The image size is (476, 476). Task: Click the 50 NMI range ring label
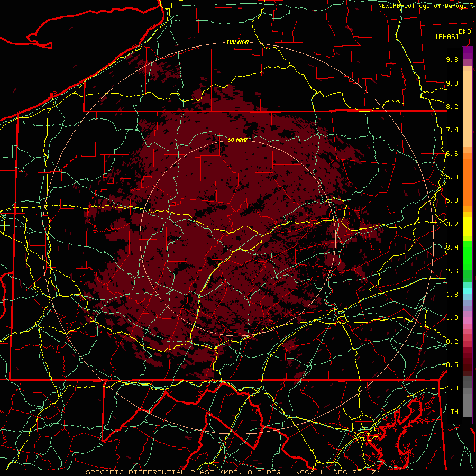click(x=237, y=140)
